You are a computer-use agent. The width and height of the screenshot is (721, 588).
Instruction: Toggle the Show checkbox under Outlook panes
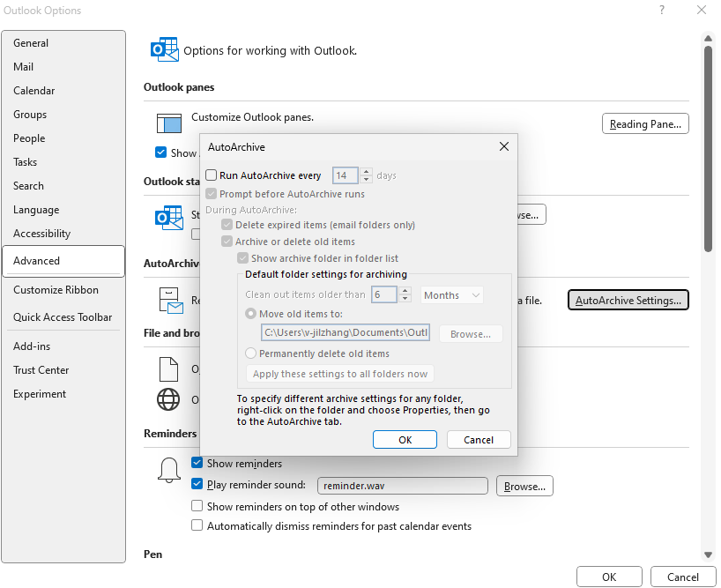tap(160, 153)
